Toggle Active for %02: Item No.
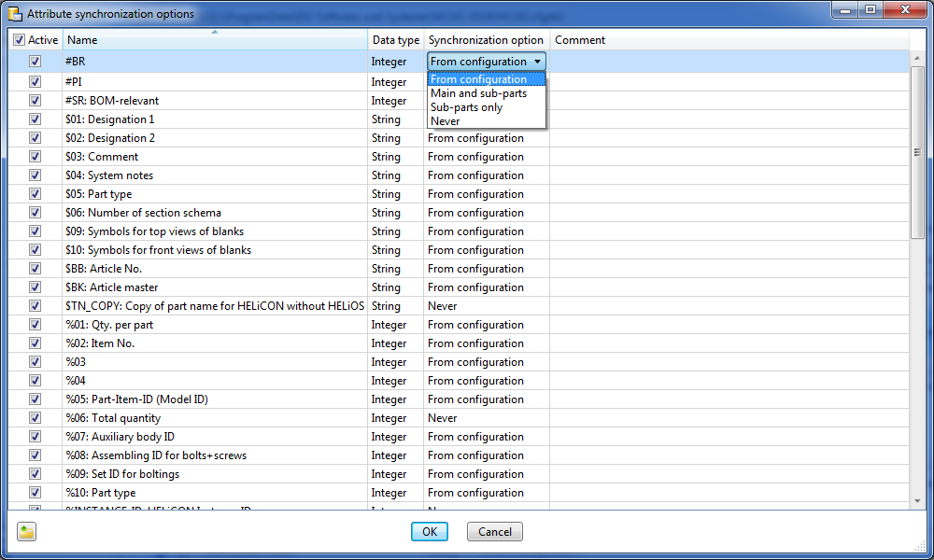The height and width of the screenshot is (560, 934). tap(35, 343)
